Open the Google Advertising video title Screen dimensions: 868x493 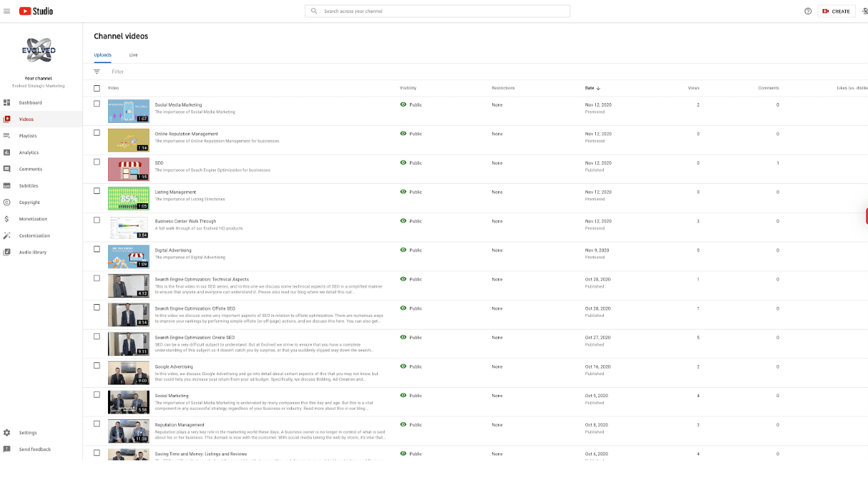[174, 367]
